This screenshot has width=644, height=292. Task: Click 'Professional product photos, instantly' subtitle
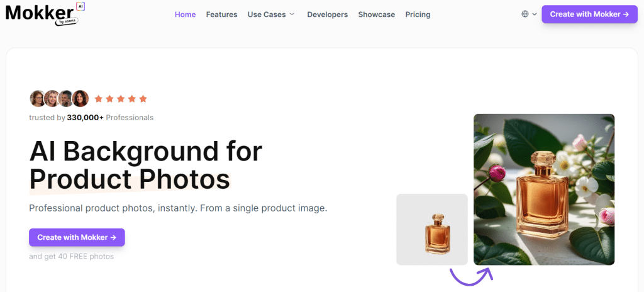tap(178, 208)
